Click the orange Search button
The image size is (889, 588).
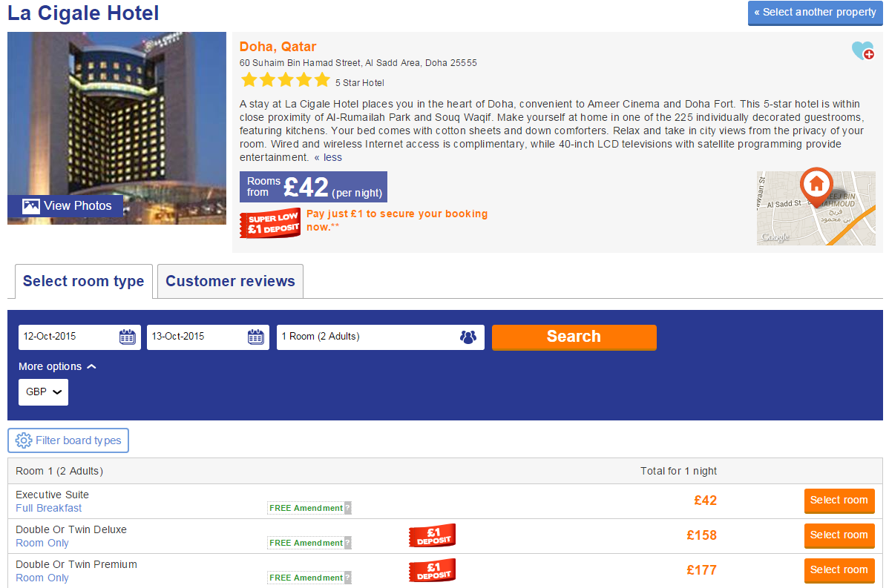(x=574, y=337)
